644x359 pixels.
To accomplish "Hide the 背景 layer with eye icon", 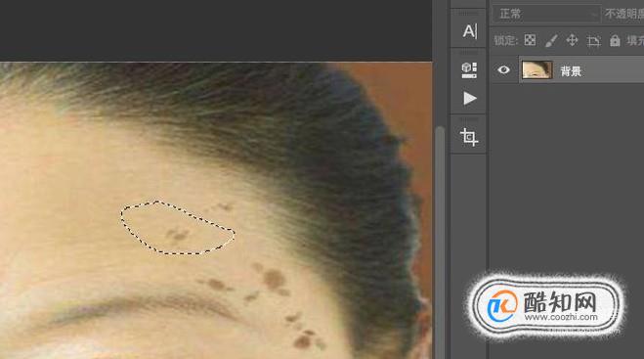I will [503, 69].
